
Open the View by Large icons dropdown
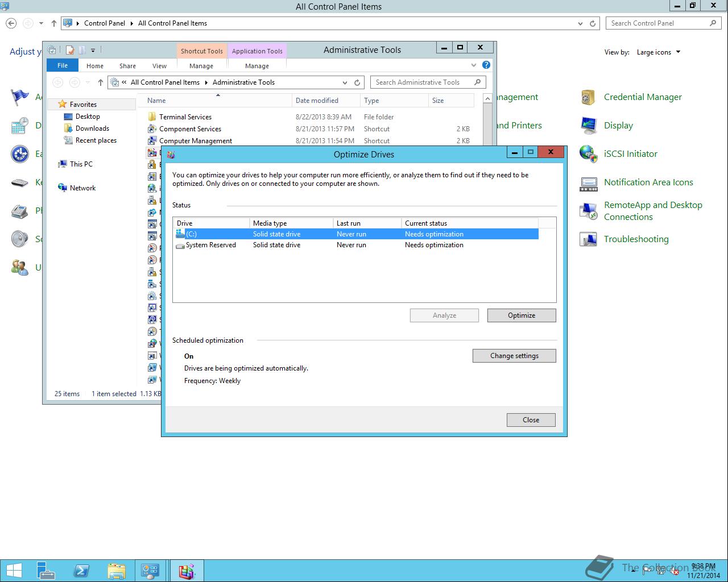[x=659, y=52]
